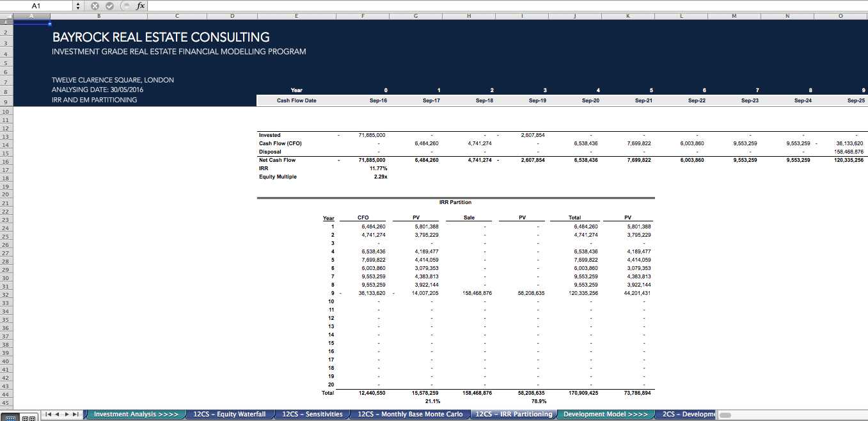Open the Development Model >>>> sheet tab
Image resolution: width=868 pixels, height=421 pixels.
click(x=605, y=415)
